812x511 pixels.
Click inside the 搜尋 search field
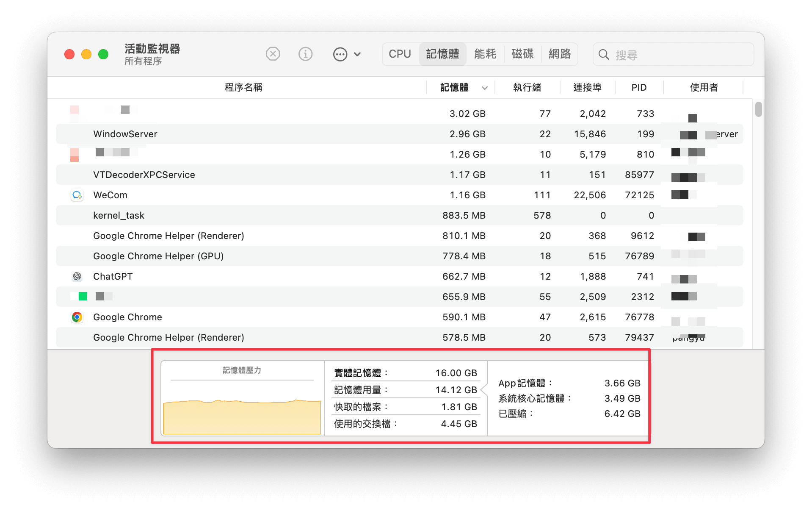673,54
